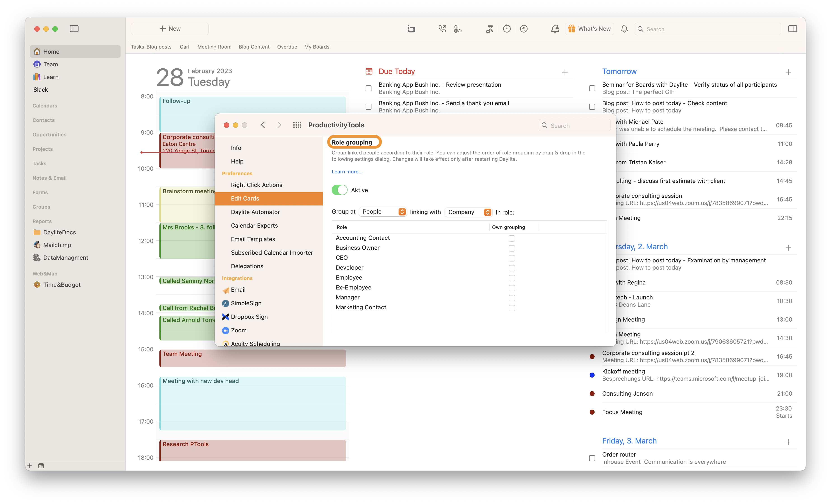Expand the Projects sidebar section
This screenshot has height=504, width=831.
(x=42, y=149)
